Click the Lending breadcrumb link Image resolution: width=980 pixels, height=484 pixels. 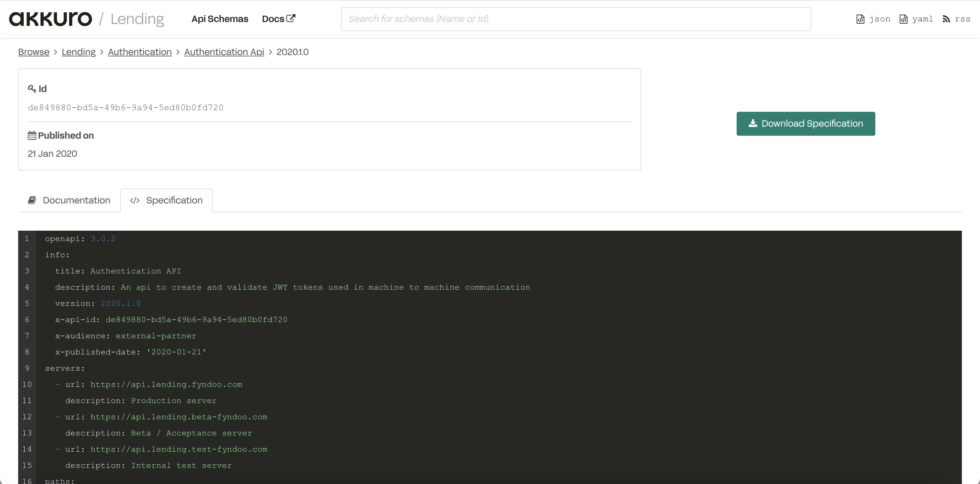point(78,52)
